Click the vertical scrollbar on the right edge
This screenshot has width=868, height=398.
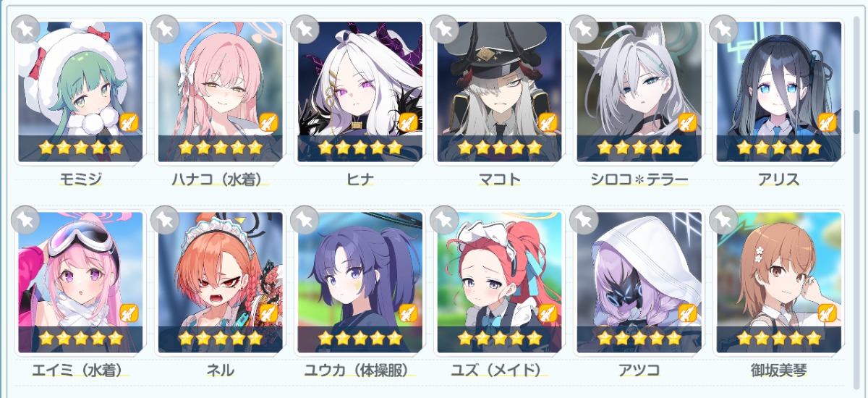pyautogui.click(x=857, y=131)
